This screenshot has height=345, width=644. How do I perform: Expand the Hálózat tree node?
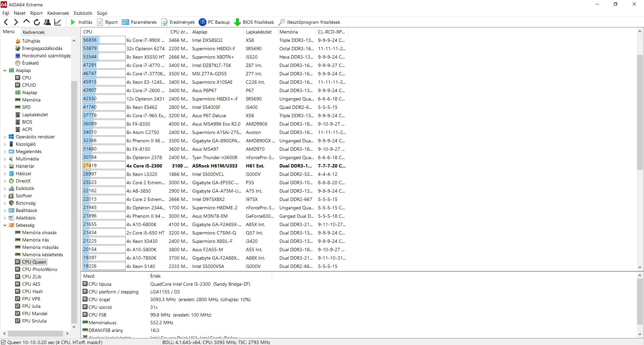coord(5,174)
